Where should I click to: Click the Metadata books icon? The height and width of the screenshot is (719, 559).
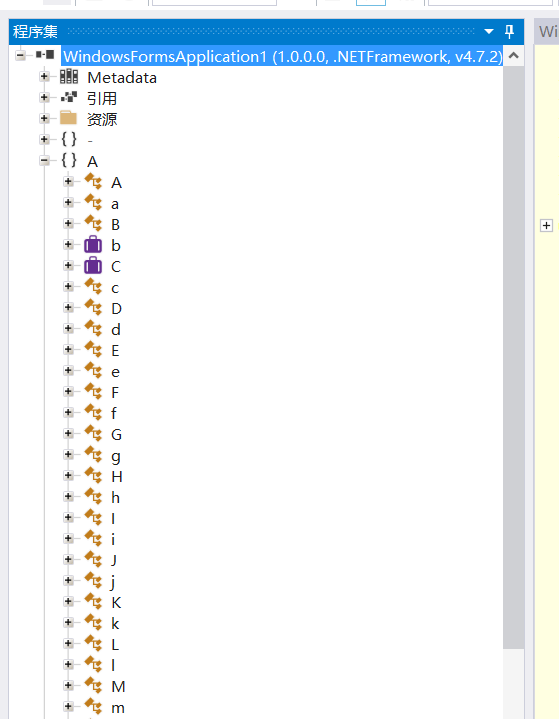click(x=69, y=77)
